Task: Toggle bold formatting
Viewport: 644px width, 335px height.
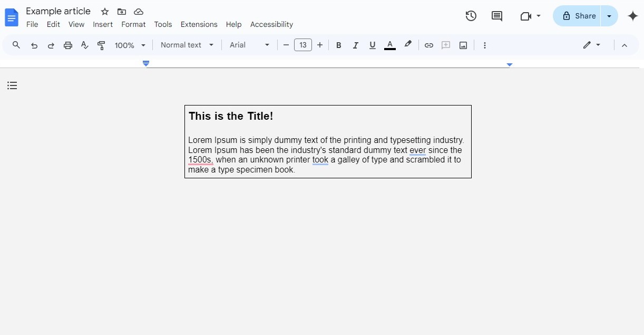Action: point(339,45)
